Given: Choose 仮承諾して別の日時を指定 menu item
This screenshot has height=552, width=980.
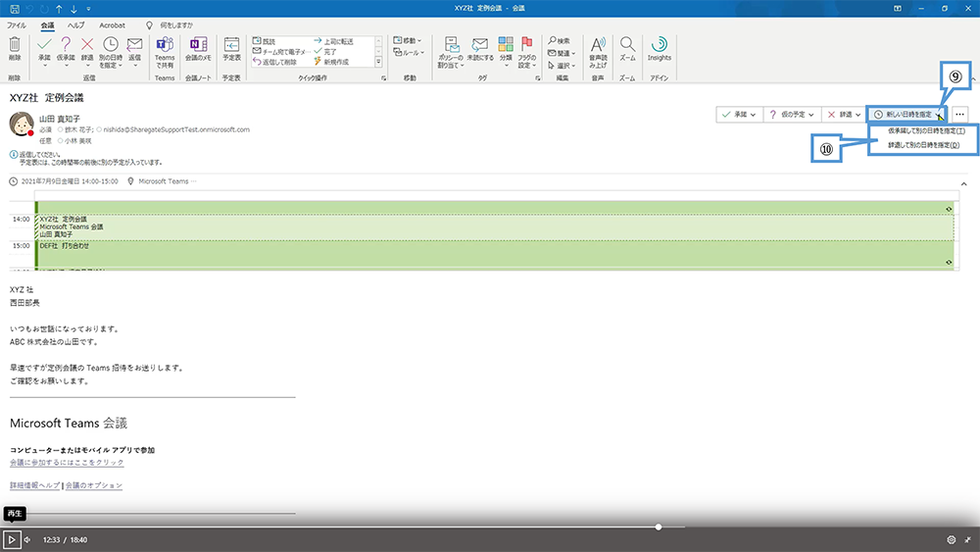Looking at the screenshot, I should coord(926,131).
